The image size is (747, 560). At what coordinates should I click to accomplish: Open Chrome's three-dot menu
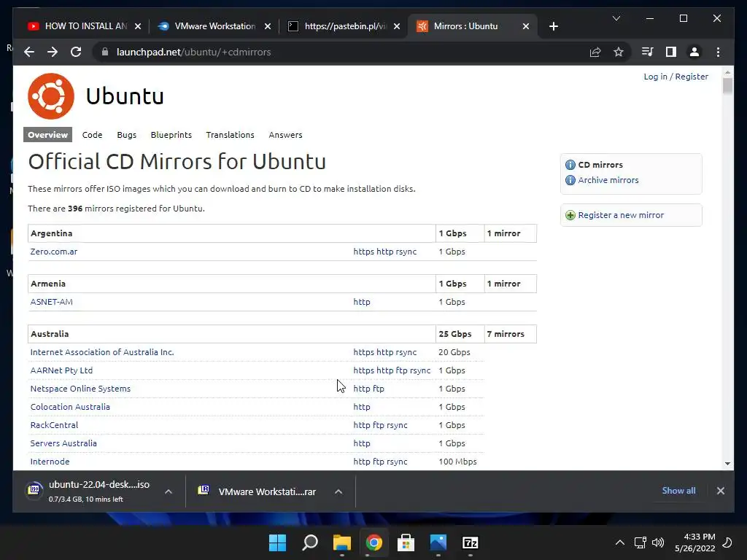719,52
